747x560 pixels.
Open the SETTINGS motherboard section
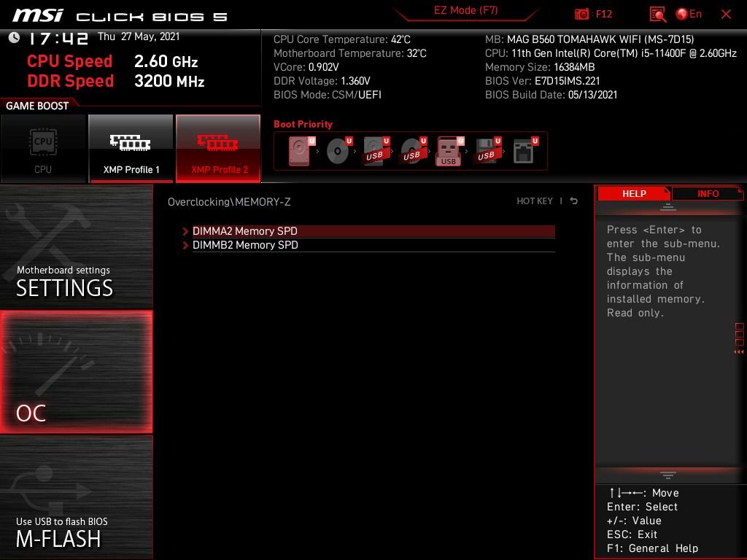pos(76,246)
